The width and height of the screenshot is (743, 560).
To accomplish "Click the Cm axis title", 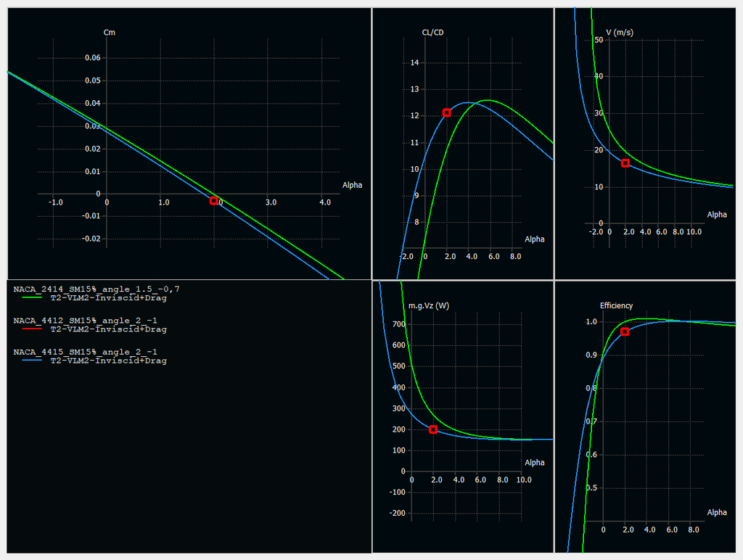I will [110, 33].
